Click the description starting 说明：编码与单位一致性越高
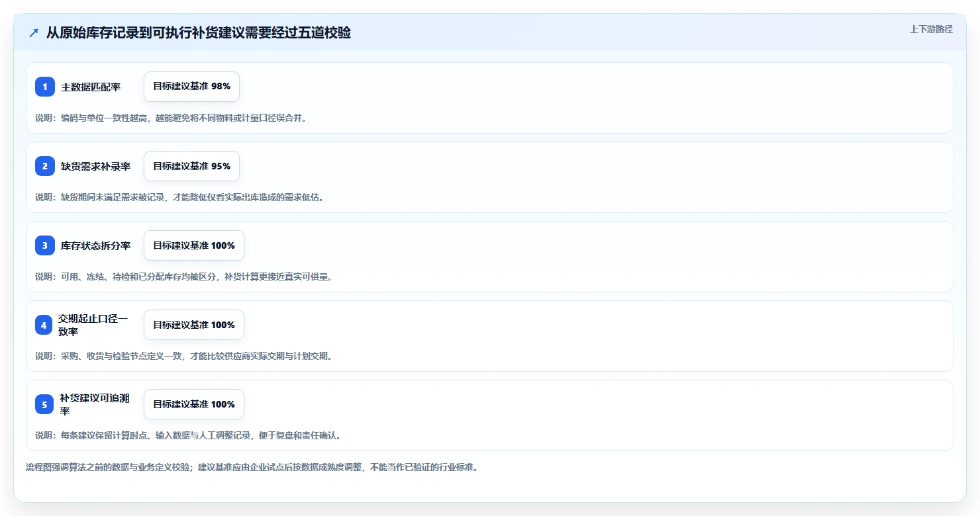The height and width of the screenshot is (516, 980). (171, 118)
